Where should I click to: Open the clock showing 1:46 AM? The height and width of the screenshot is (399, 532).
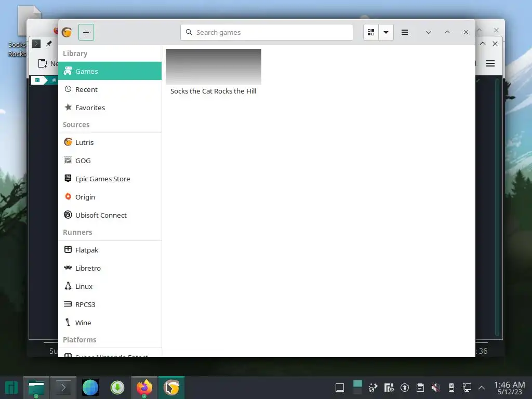[x=509, y=388]
